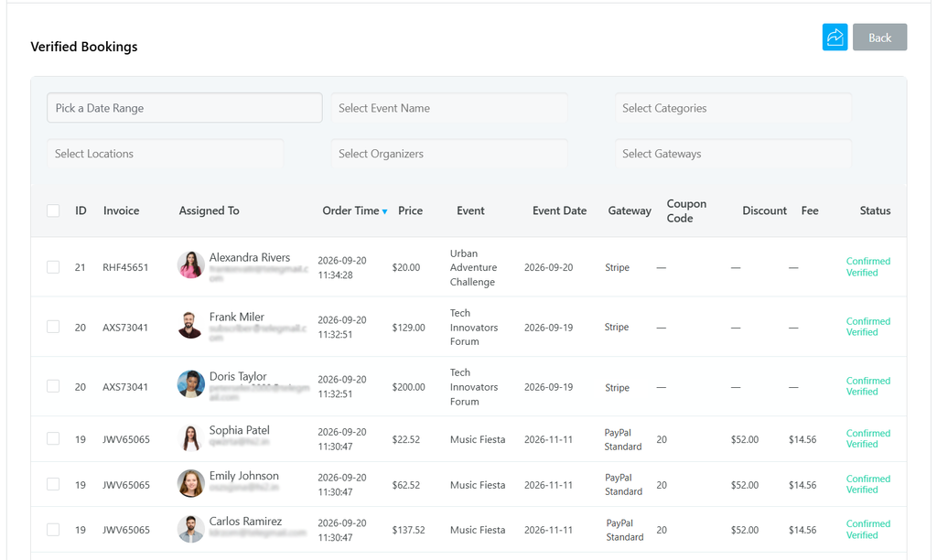Select the name Sophia Patel
937x560 pixels.
pyautogui.click(x=240, y=430)
